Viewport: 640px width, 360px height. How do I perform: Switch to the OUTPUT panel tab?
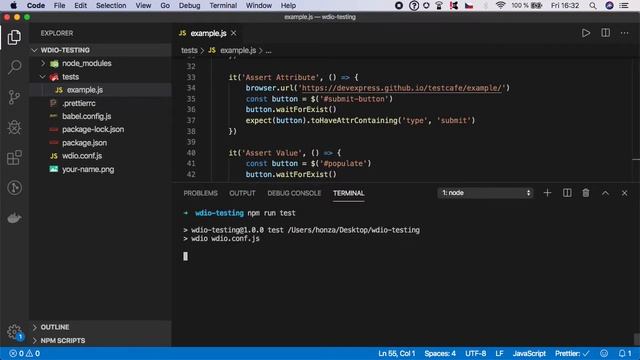(242, 193)
